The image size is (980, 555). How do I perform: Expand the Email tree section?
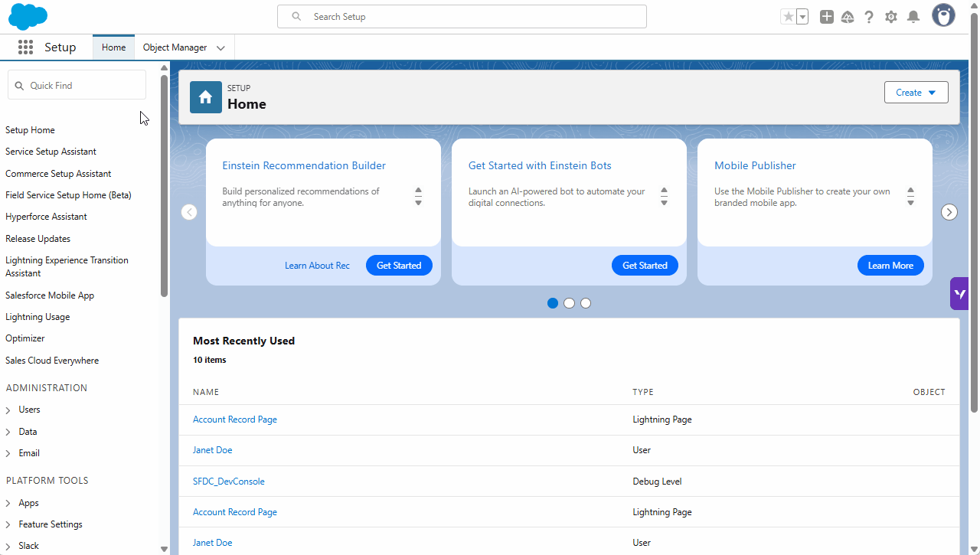point(8,454)
